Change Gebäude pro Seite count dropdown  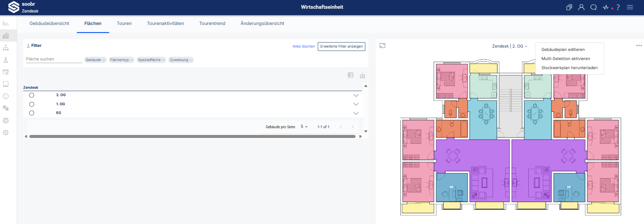coord(304,127)
